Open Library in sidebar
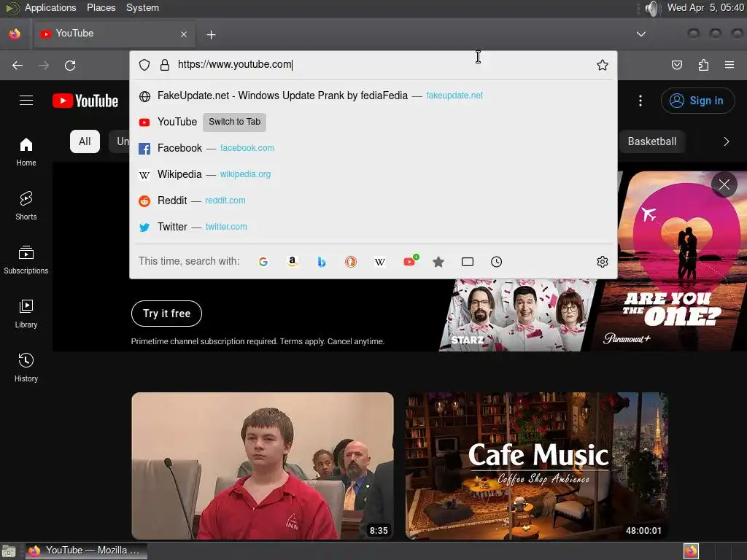 point(26,314)
